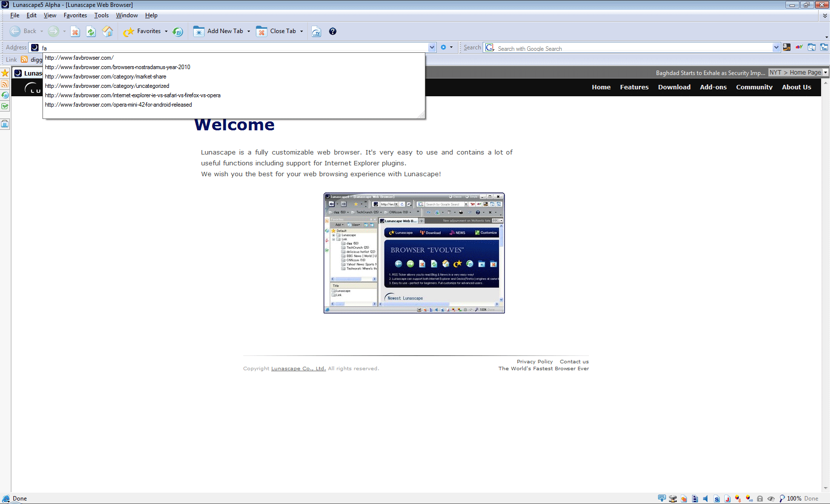Click the help question mark icon
The height and width of the screenshot is (504, 830).
coord(332,32)
